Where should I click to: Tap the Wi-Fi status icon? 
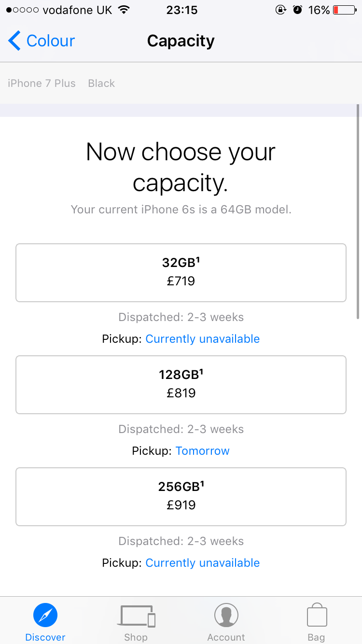point(125,10)
